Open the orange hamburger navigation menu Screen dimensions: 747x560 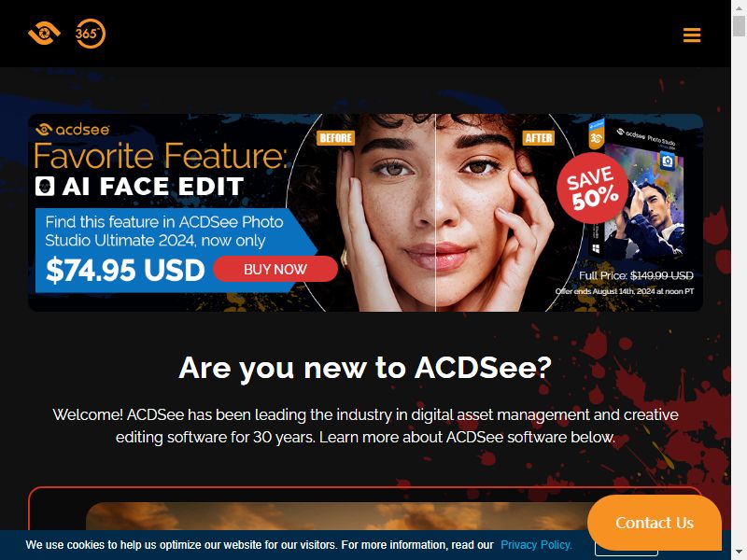[692, 35]
